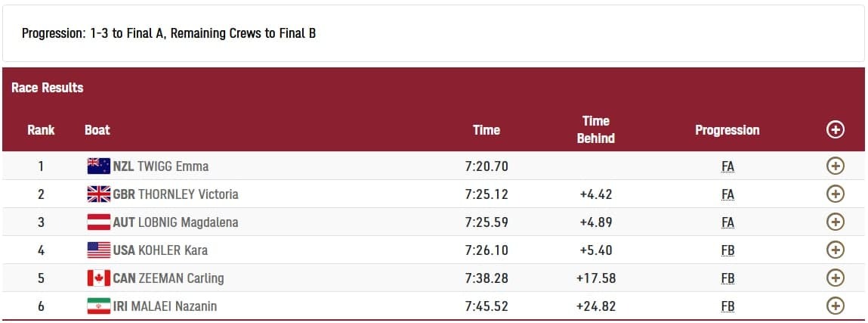Screen dimensions: 868x323
Task: Open FA progression link for THORNLEY Victoria
Action: point(727,194)
